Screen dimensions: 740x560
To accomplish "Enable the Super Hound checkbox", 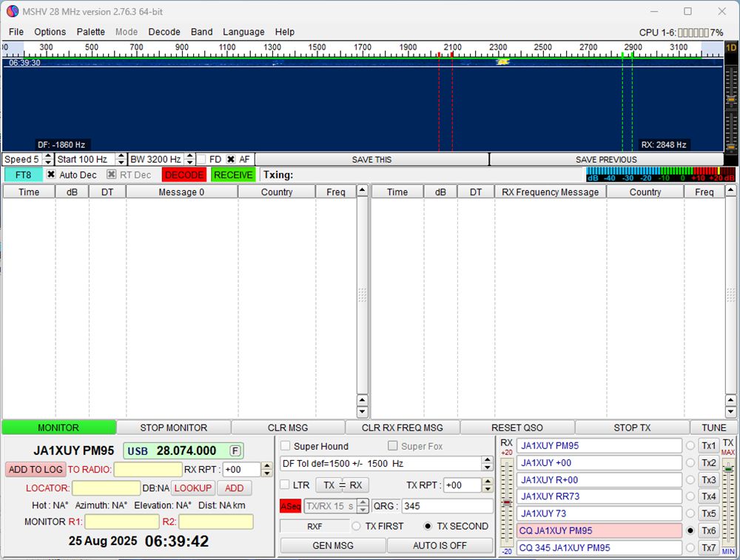I will pyautogui.click(x=286, y=446).
